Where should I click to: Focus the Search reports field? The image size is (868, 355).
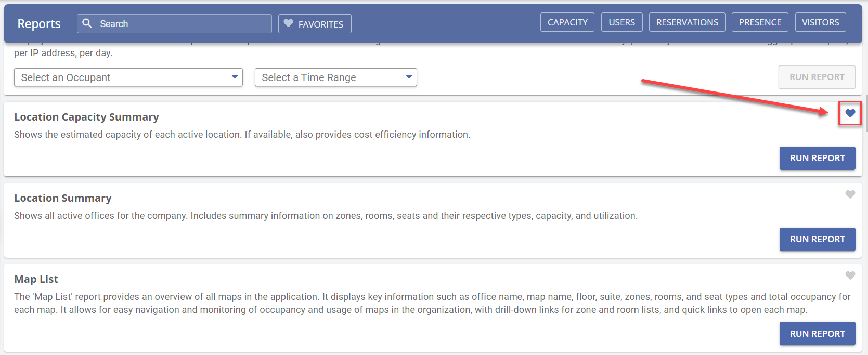174,23
